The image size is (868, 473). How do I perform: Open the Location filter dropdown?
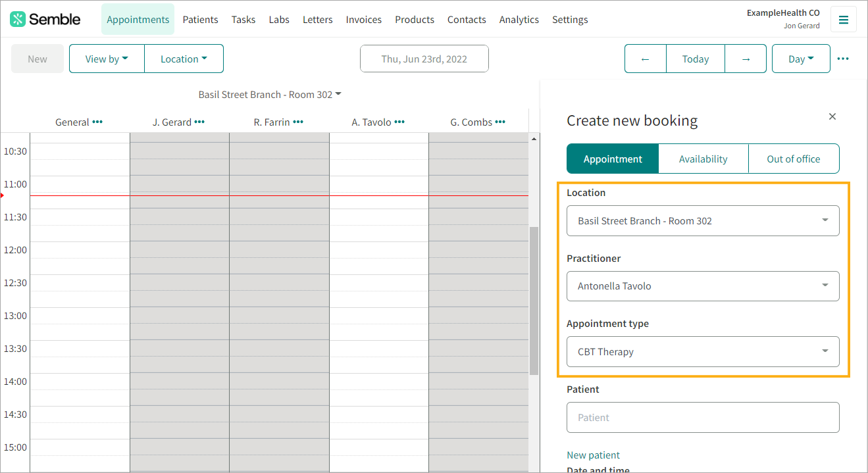tap(184, 59)
